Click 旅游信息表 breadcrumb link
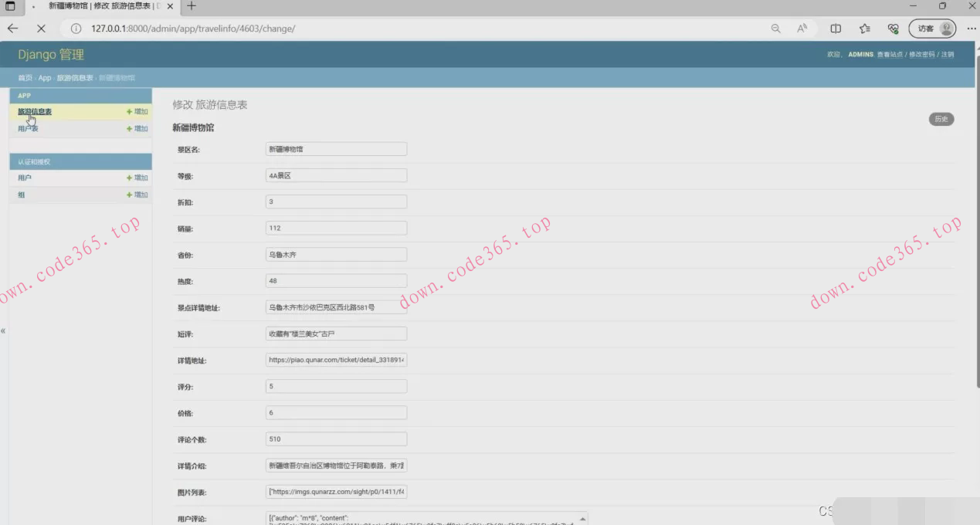Screen dimensions: 980x525 point(75,78)
